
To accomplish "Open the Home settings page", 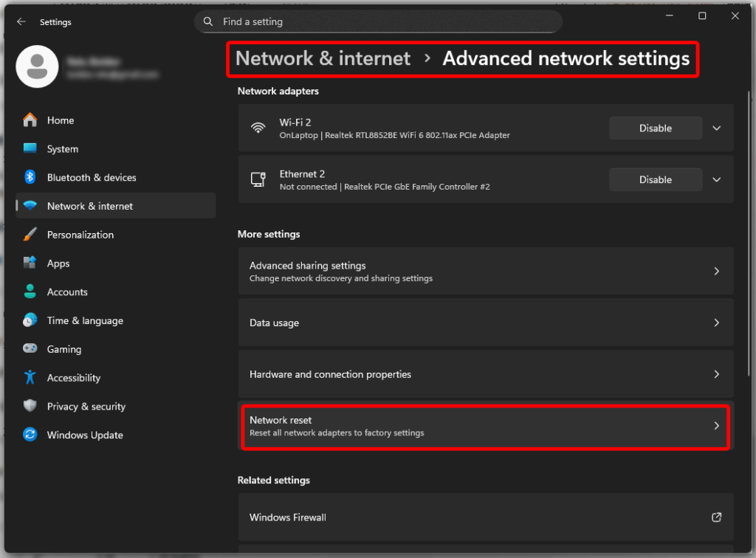I will (116, 120).
